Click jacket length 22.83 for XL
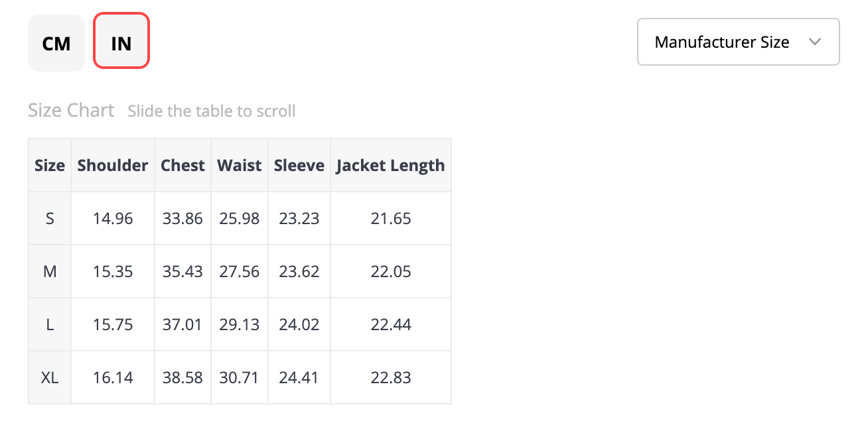The width and height of the screenshot is (868, 423). (391, 377)
